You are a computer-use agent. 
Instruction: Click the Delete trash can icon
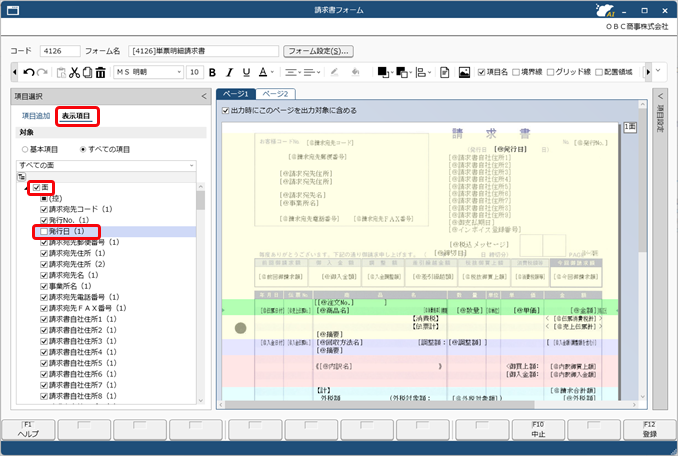coord(100,72)
